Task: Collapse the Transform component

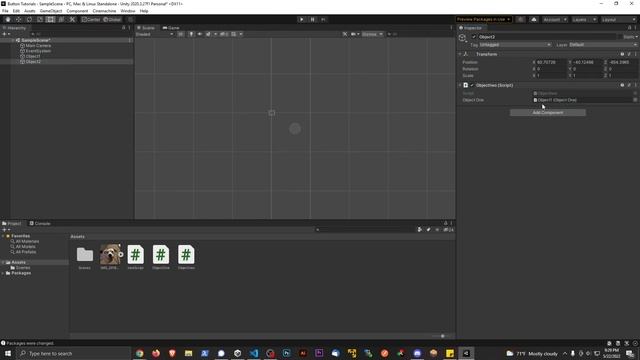Action: coord(460,54)
